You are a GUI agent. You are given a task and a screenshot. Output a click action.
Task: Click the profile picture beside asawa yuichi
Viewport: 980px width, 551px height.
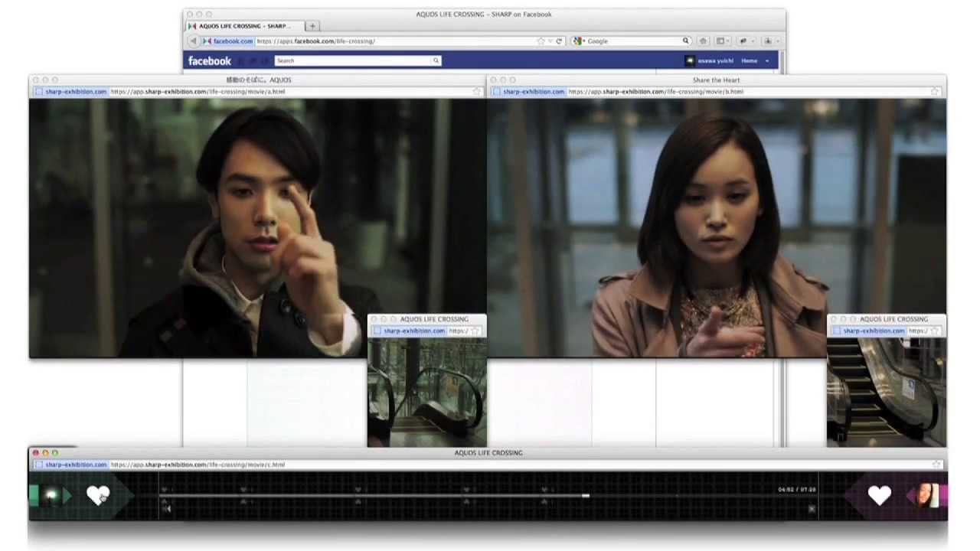[x=690, y=60]
